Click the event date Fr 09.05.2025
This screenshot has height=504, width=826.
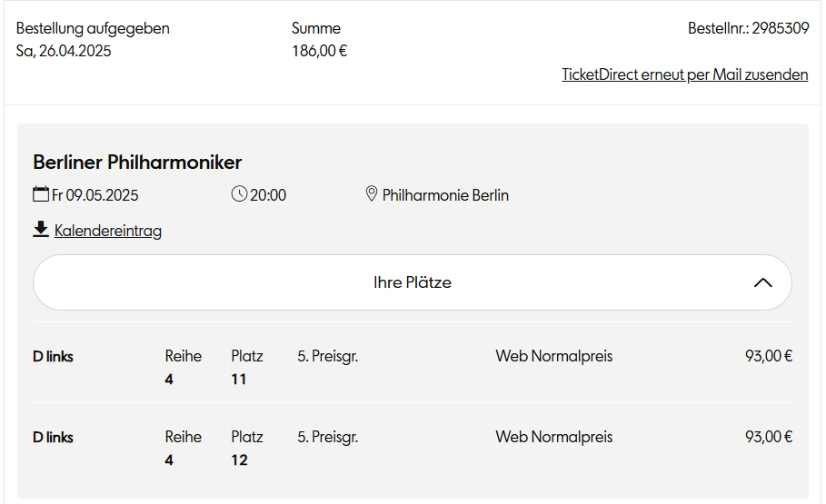click(95, 195)
